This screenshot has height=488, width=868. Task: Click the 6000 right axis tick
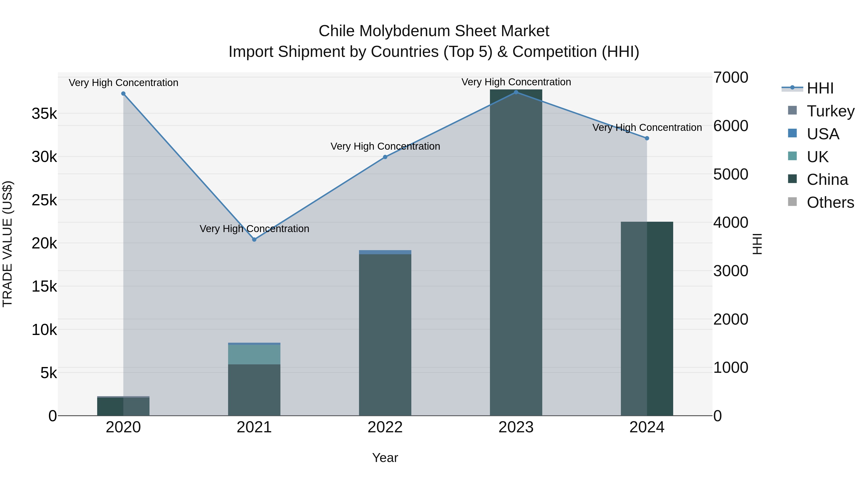[731, 126]
